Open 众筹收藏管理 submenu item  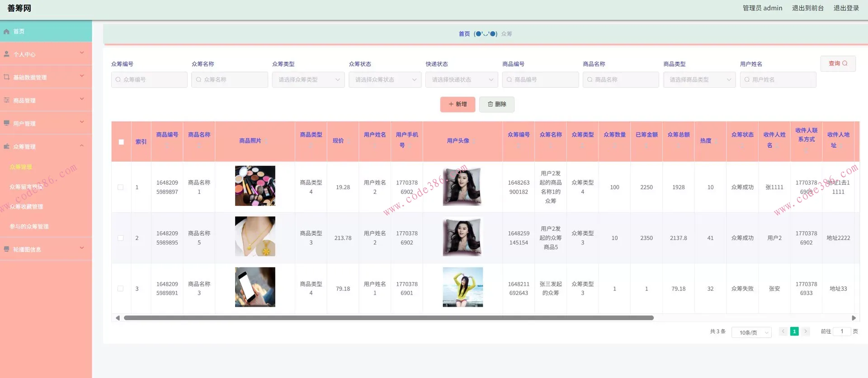[x=26, y=207]
